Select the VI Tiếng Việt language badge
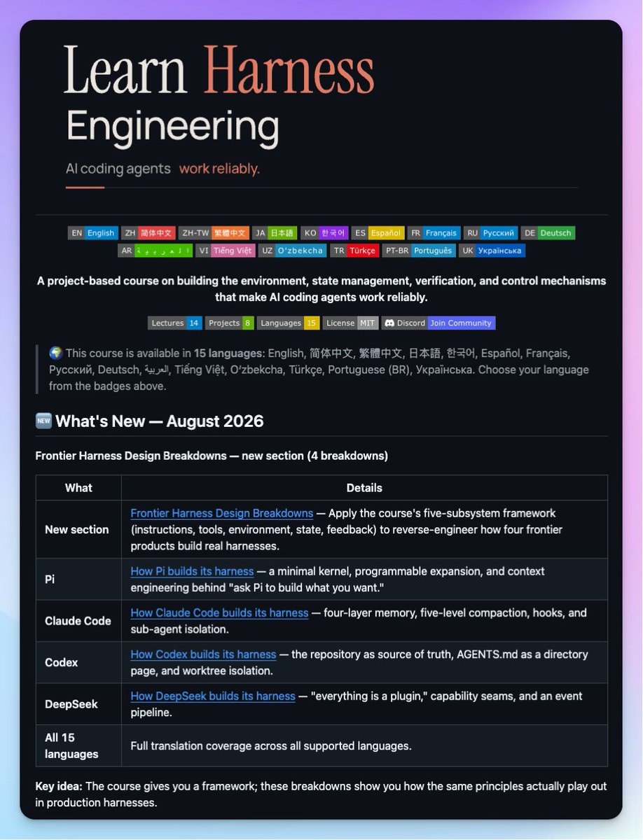 226,251
